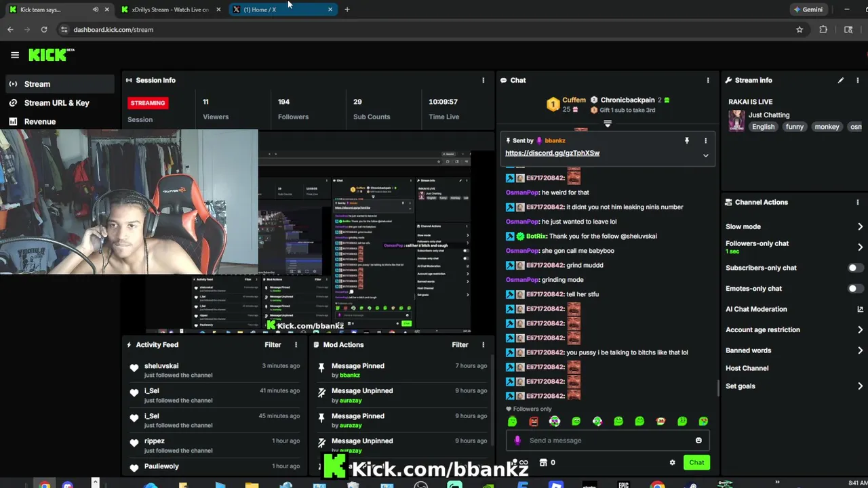Click the purple microphone icon in chat box

[518, 441]
